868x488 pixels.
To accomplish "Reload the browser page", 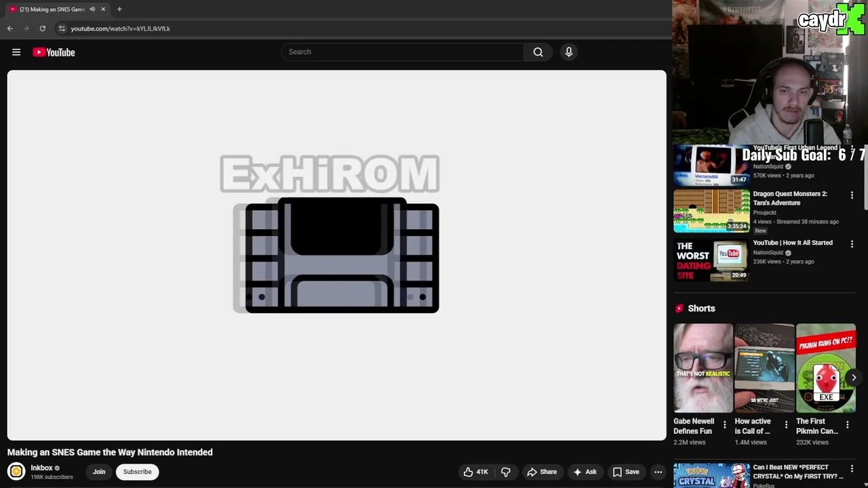I will click(42, 28).
